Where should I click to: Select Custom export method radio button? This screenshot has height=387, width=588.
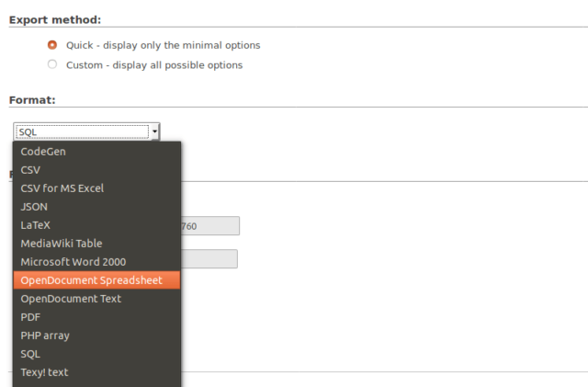point(52,64)
